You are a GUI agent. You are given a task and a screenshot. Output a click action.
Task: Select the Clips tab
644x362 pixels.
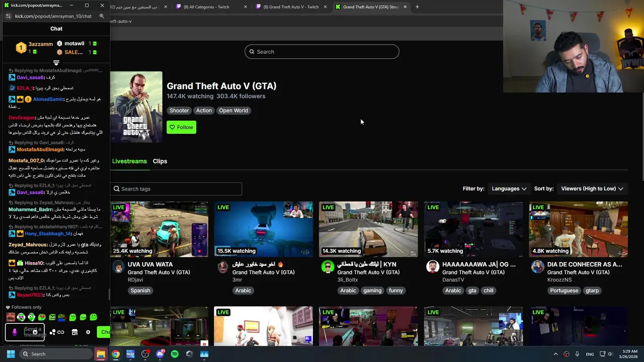(160, 161)
